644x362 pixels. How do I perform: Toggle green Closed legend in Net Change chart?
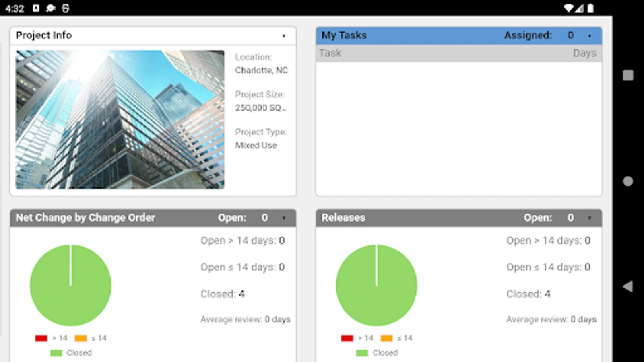(x=71, y=353)
